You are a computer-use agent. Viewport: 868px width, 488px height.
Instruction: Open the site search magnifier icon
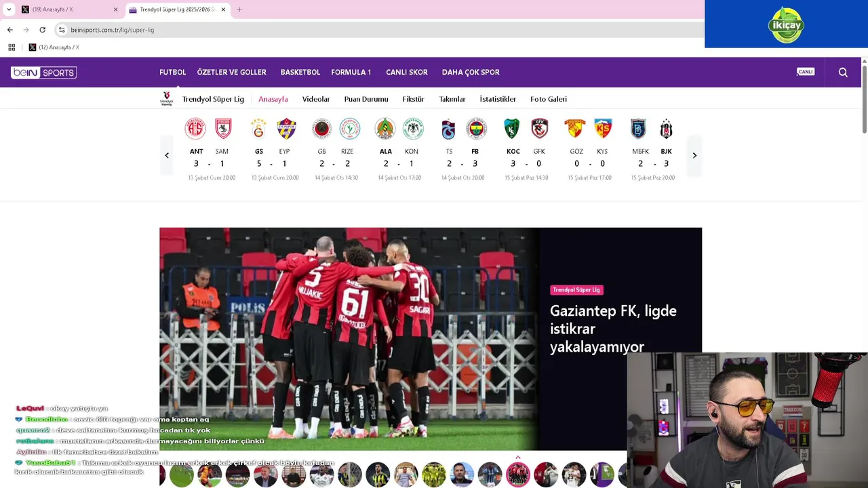pyautogui.click(x=843, y=73)
